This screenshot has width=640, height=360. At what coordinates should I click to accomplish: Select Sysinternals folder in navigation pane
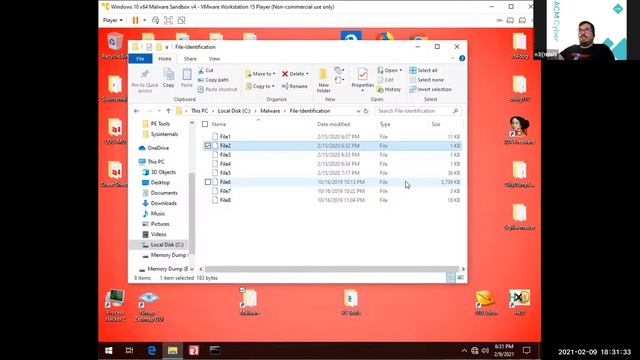click(x=164, y=134)
